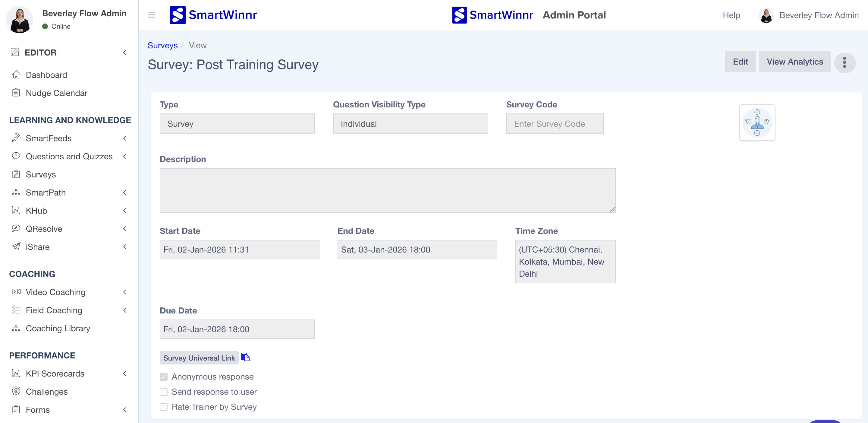868x423 pixels.
Task: Go to the Surveys breadcrumb link
Action: click(162, 46)
